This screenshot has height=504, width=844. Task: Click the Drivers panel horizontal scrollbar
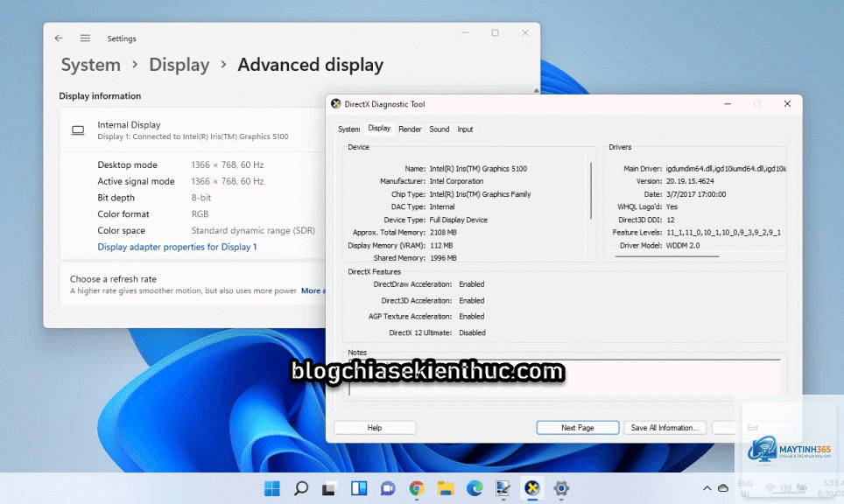[667, 256]
